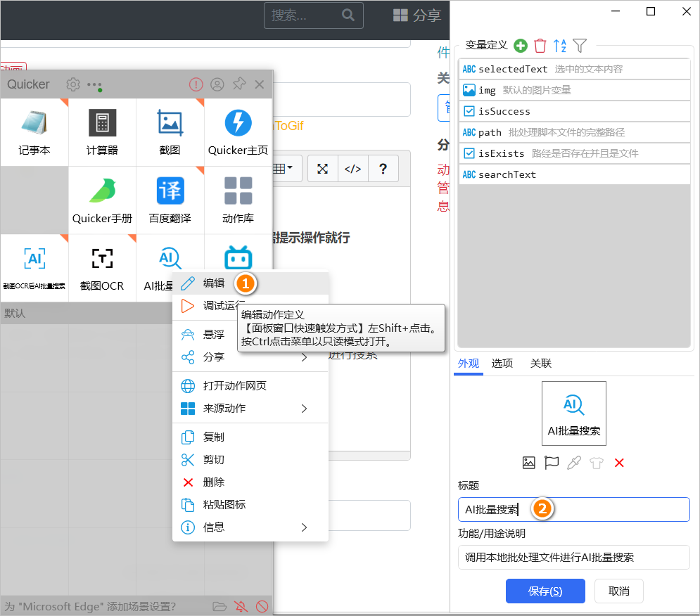
Task: Switch to the 关联 tab
Action: tap(540, 364)
